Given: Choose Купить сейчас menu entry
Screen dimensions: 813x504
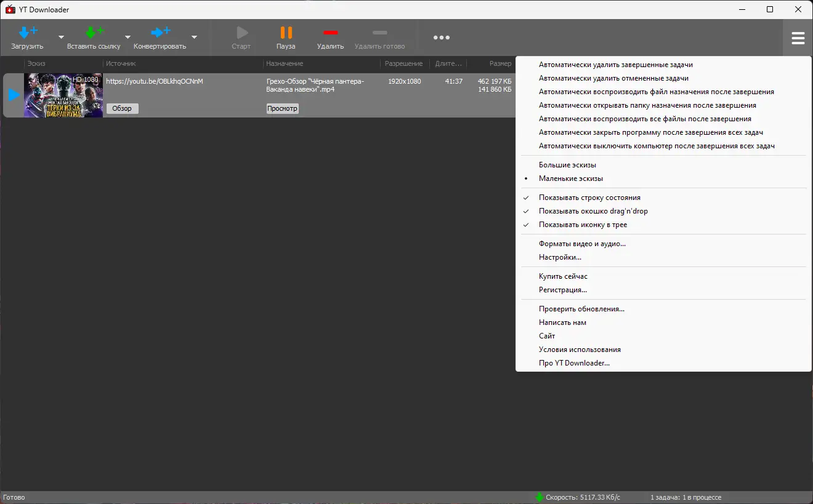Looking at the screenshot, I should [x=663, y=276].
